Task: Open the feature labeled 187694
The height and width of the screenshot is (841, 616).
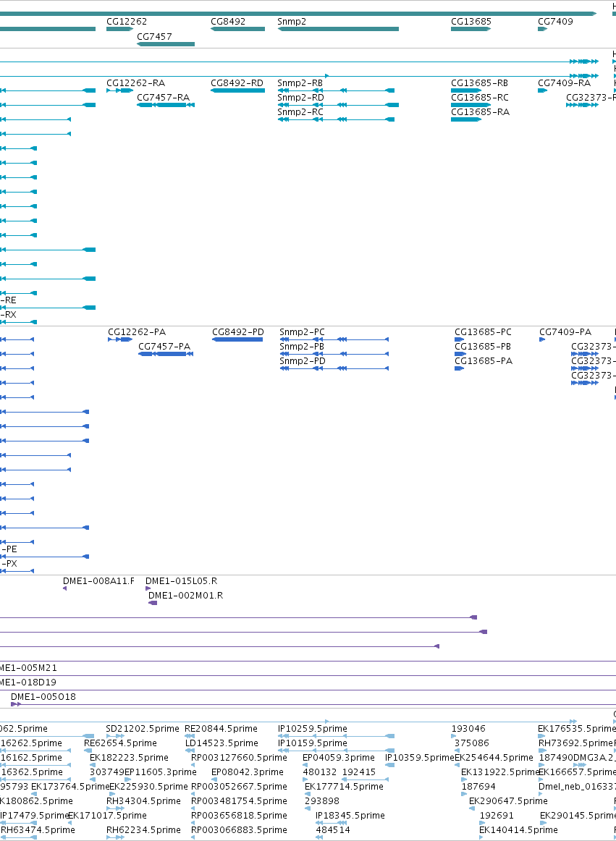Action: [x=478, y=787]
